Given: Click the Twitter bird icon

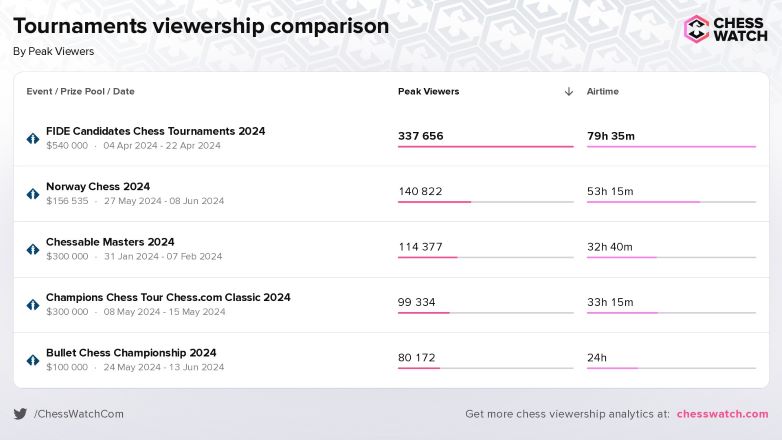Looking at the screenshot, I should click(20, 414).
